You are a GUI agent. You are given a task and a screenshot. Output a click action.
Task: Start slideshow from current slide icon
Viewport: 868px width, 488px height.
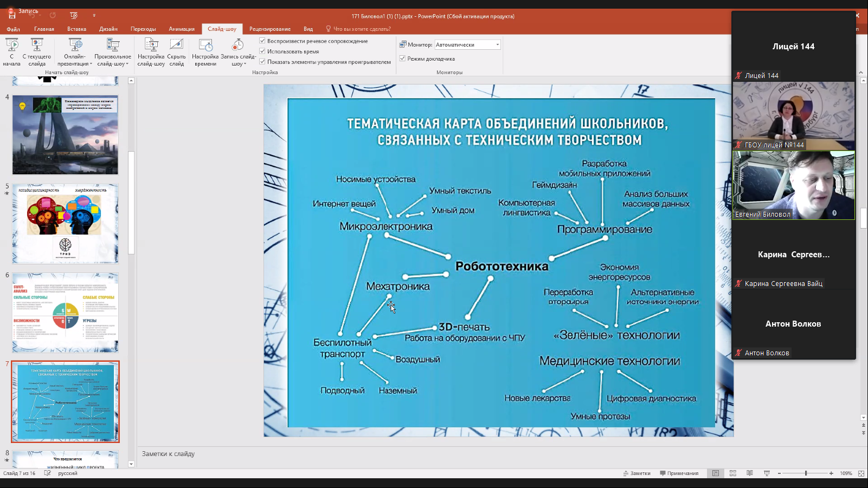click(x=36, y=44)
